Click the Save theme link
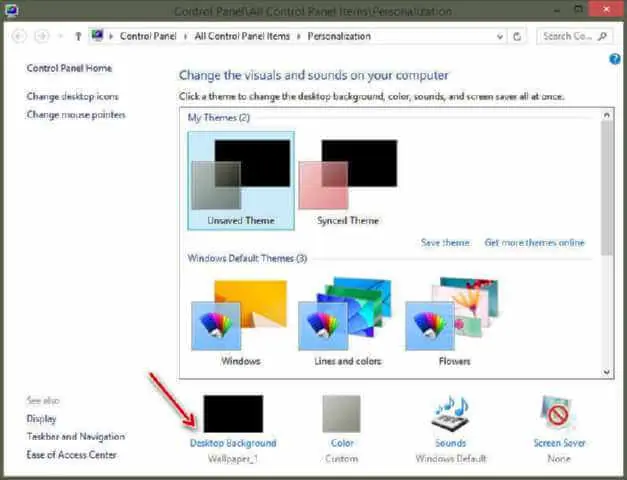Viewport: 627px width, 480px height. click(x=445, y=243)
